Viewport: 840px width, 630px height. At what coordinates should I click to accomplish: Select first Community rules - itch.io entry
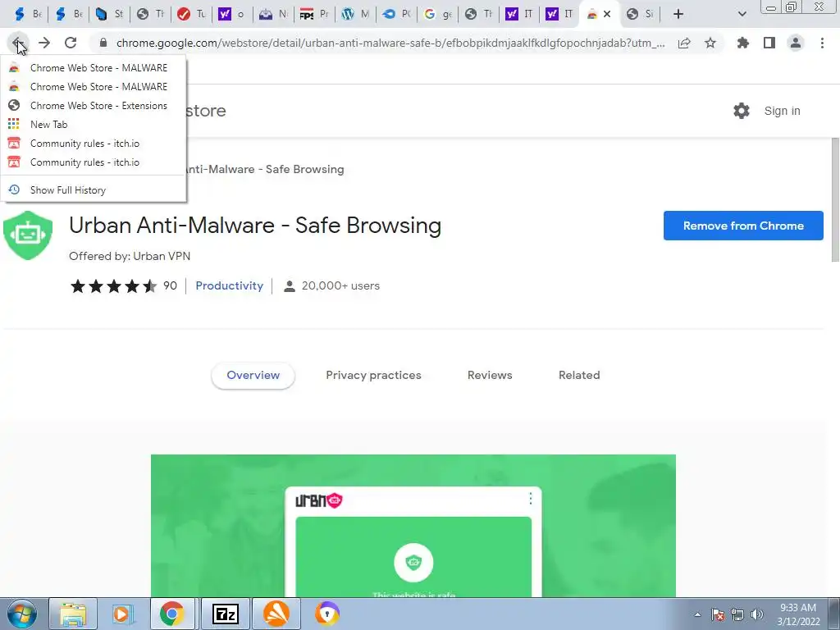[x=94, y=144]
